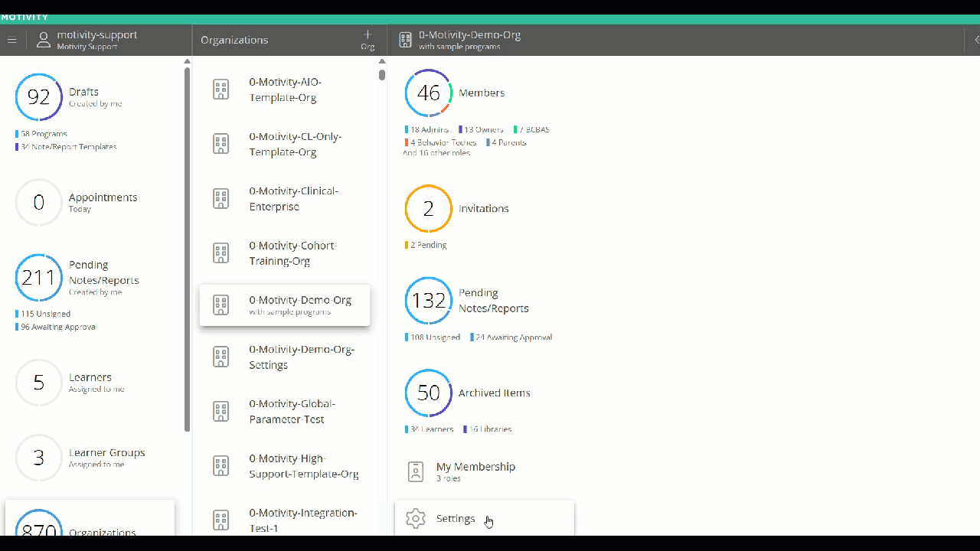Select 0-Motivity-AIO-Template-Org in list
980x551 pixels.
coord(285,90)
